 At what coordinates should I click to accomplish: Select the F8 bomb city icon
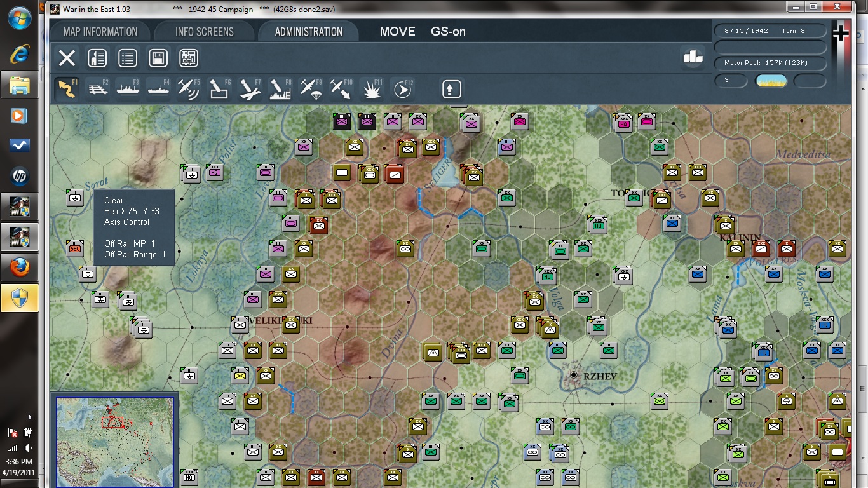280,89
